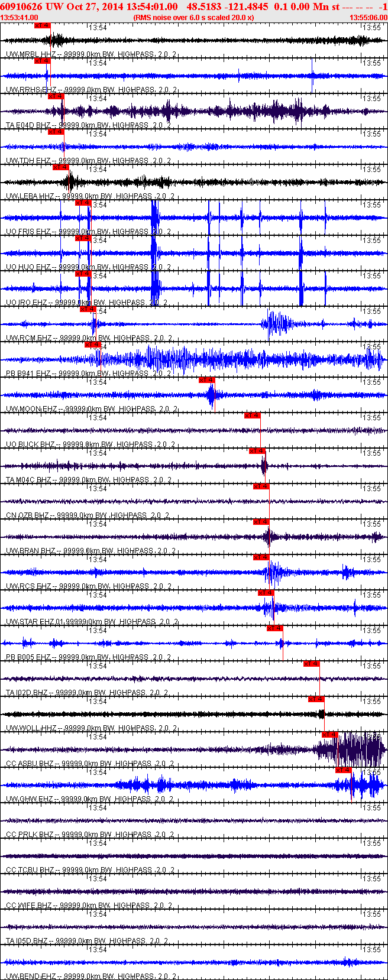This screenshot has height=980, width=388.
Task: Click the 13:55 tick label on MRBL trace
Action: [x=372, y=28]
